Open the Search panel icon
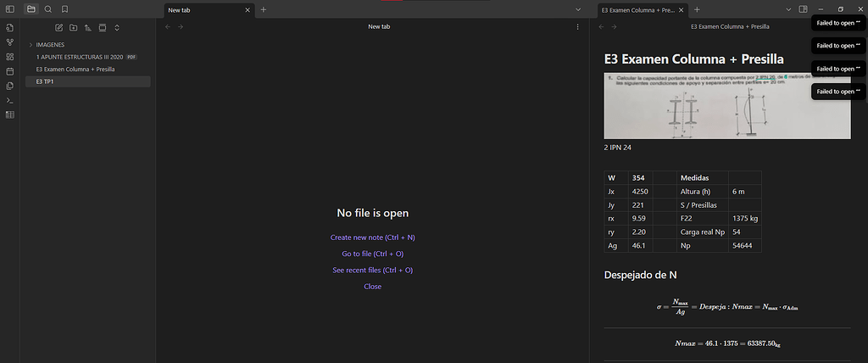The height and width of the screenshot is (363, 868). [47, 9]
